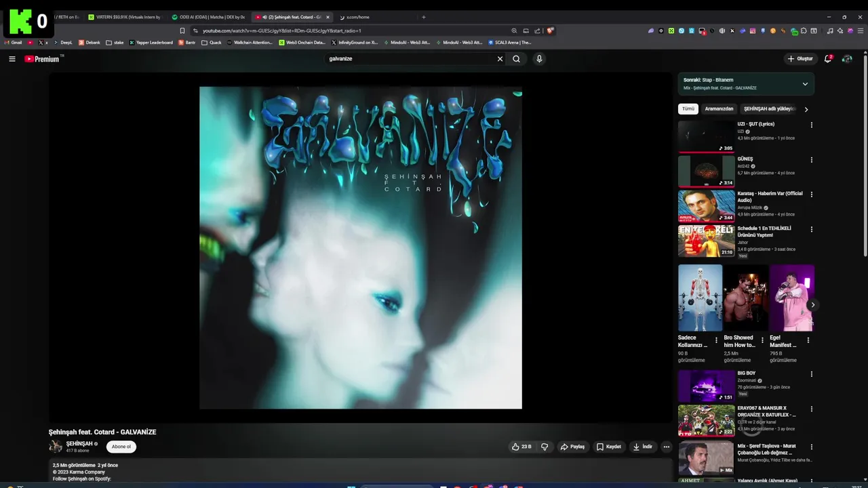Screen dimensions: 868x488
Task: Open options for Mix - Şeref Taşlıova
Action: (812, 447)
